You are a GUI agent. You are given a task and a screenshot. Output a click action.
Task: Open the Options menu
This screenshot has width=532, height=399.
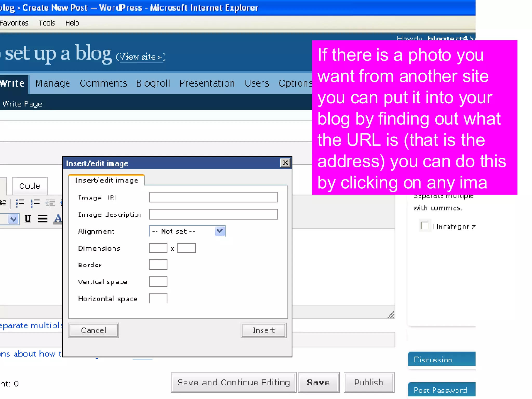click(x=295, y=83)
